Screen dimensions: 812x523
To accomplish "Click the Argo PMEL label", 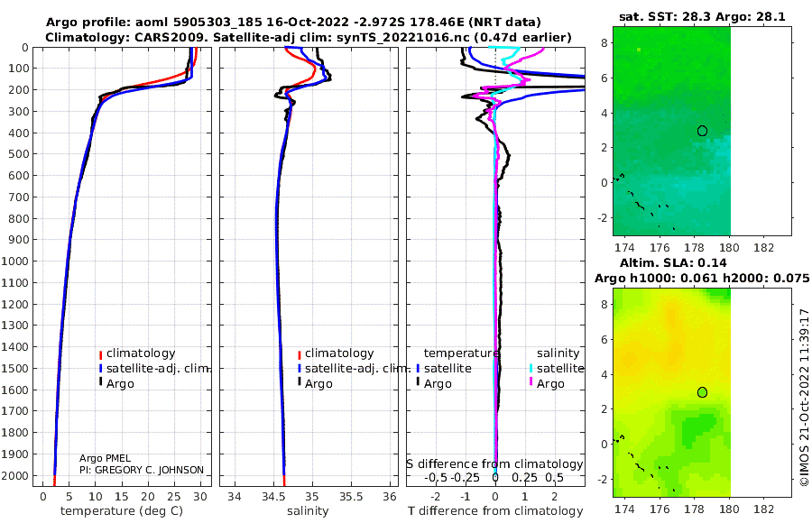I will pos(106,458).
